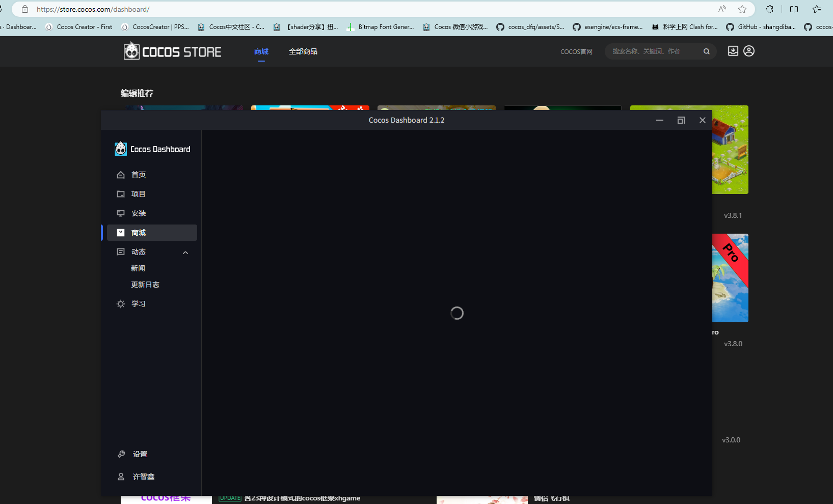This screenshot has height=504, width=833.
Task: Open the browser extensions puzzle icon
Action: (x=769, y=9)
